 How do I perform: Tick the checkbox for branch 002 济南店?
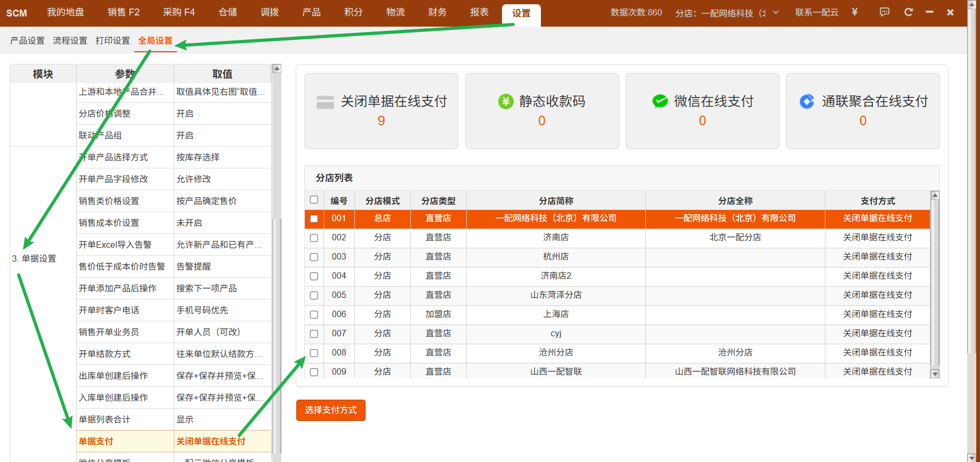[x=314, y=238]
